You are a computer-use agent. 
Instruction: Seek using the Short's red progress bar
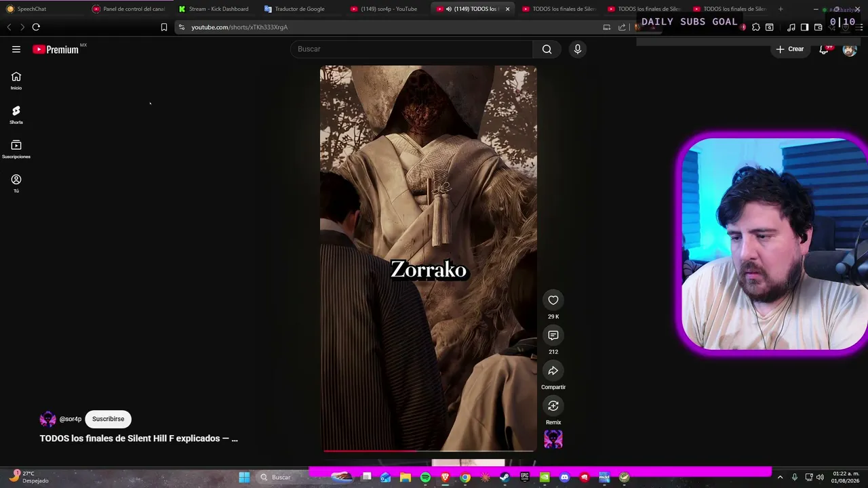click(x=429, y=451)
